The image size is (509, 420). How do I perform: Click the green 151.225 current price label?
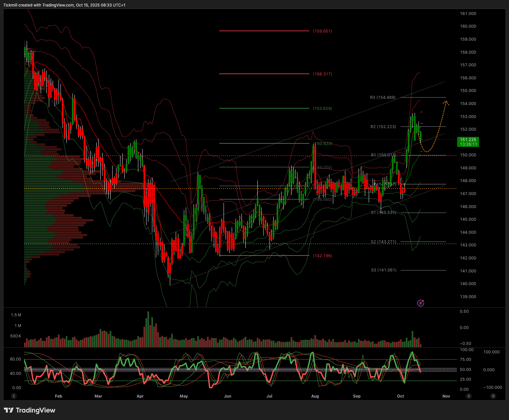point(468,142)
